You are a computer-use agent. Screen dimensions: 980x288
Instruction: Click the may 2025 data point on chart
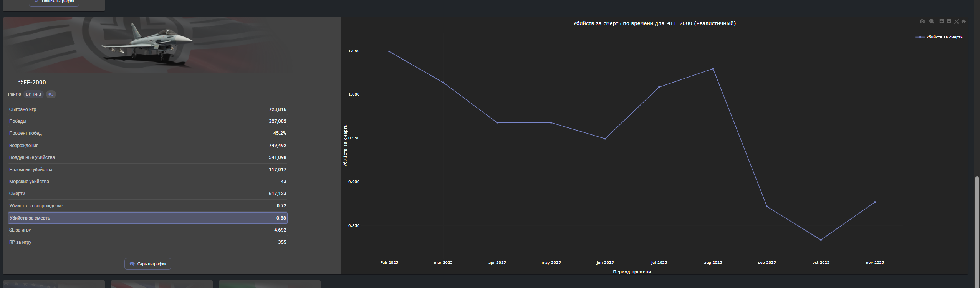pos(551,123)
